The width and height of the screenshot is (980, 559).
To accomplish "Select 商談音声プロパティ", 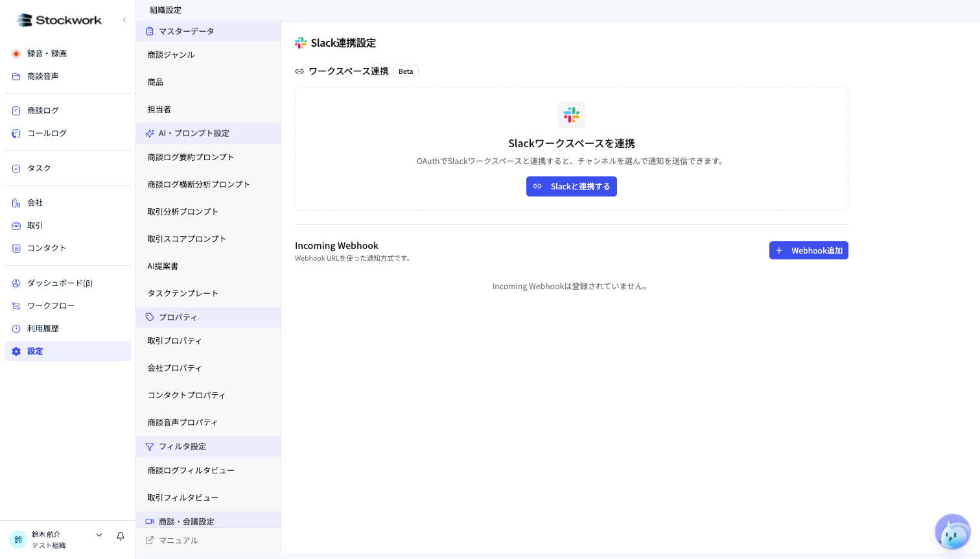I will (208, 423).
